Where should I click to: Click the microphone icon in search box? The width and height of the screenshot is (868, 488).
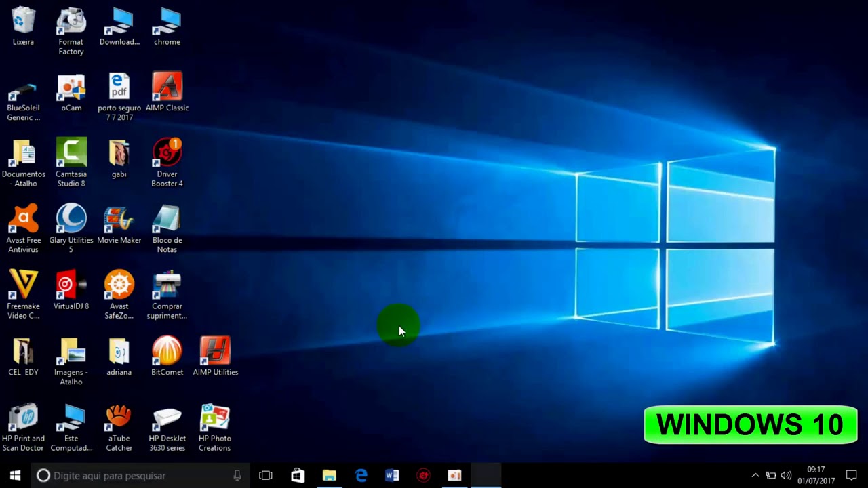click(x=237, y=475)
